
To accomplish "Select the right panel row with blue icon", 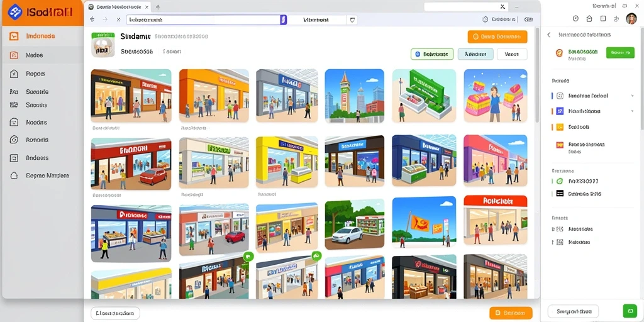I will (x=593, y=111).
